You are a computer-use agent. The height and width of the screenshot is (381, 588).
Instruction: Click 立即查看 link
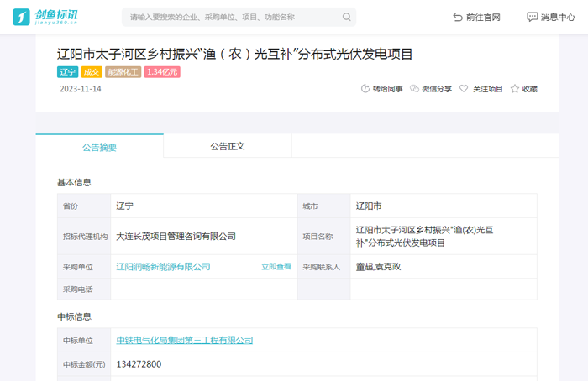pyautogui.click(x=276, y=267)
